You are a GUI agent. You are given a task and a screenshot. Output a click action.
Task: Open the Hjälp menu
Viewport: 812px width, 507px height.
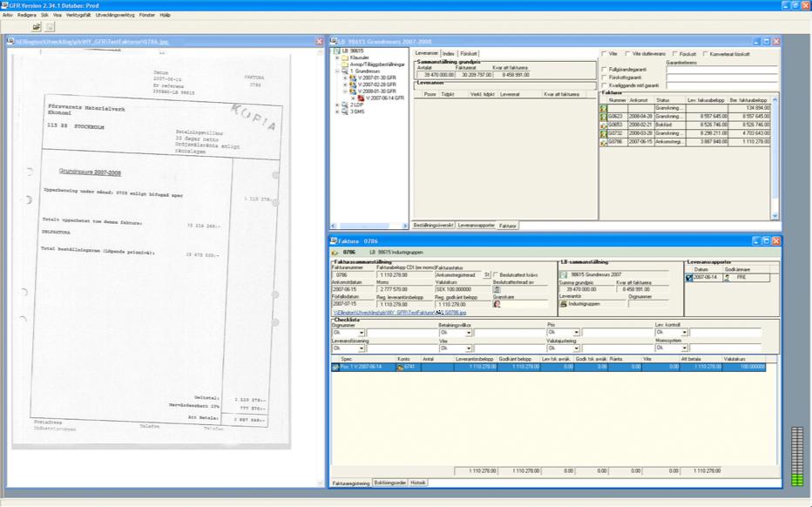[x=166, y=15]
